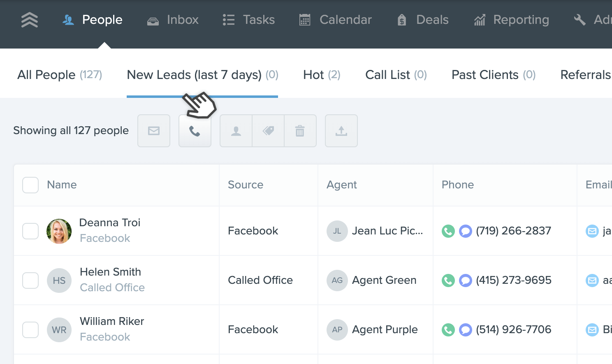Screen dimensions: 612x364
Task: Check the box for Deanna Troi
Action: 30,231
